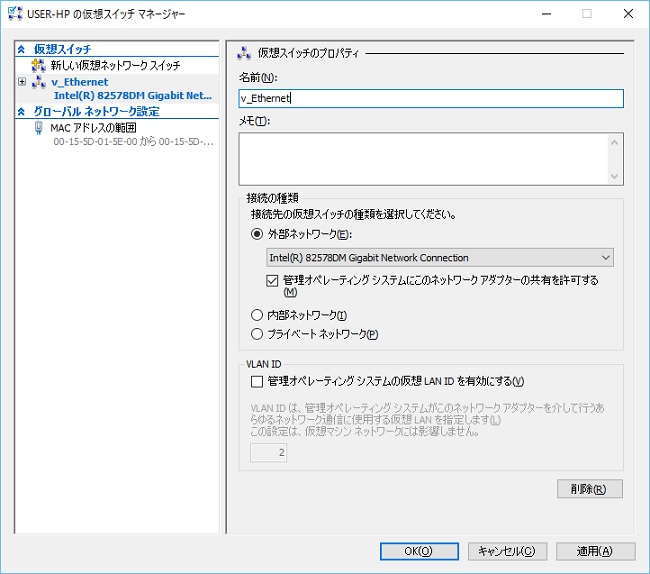Click the 00-15-5D-01-5E-00 MAC range text
This screenshot has width=650, height=574.
133,142
